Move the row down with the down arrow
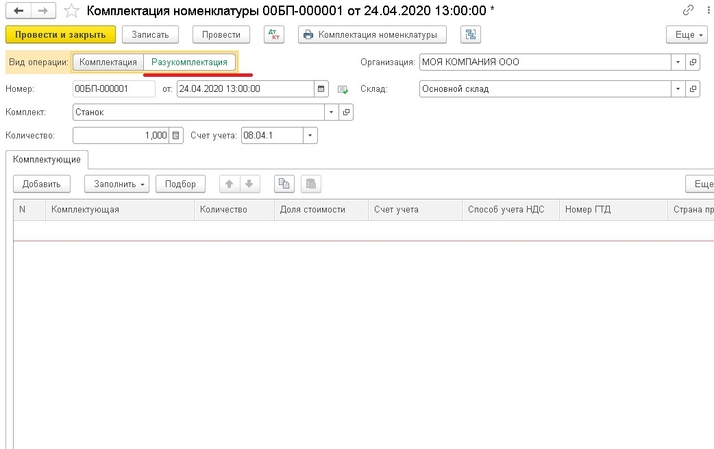The height and width of the screenshot is (449, 714). click(x=250, y=184)
